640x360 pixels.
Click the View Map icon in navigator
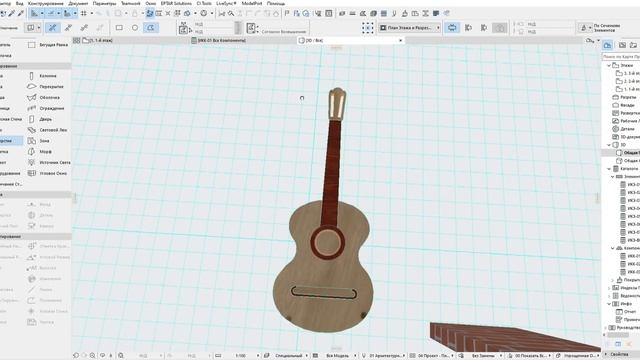coord(622,45)
